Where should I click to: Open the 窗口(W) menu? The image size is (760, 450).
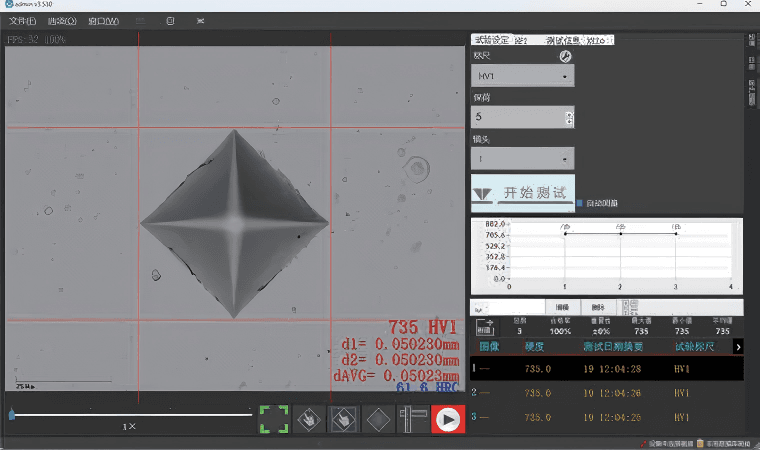[x=102, y=21]
